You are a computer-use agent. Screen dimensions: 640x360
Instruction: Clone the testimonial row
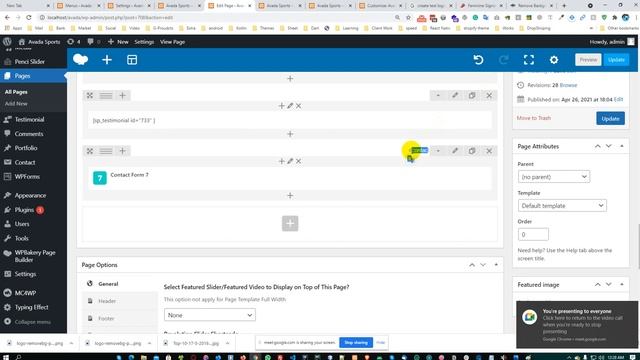tap(472, 95)
